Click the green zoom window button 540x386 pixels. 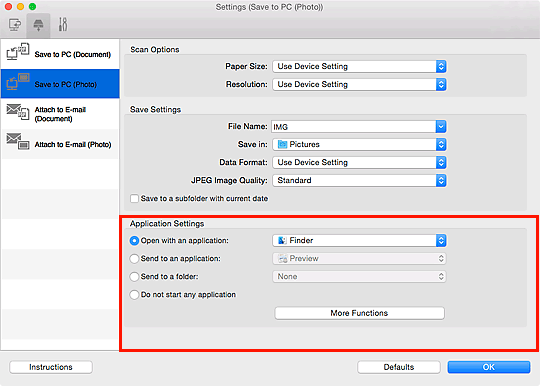32,7
